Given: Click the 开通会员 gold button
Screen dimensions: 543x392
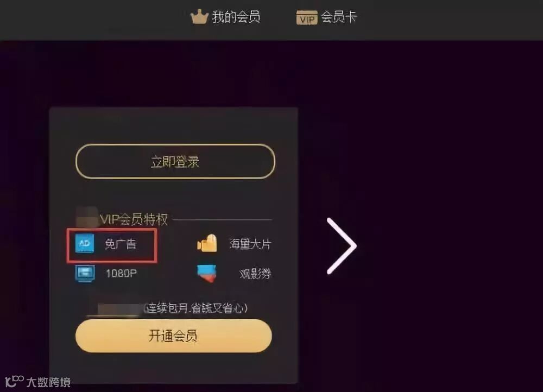Looking at the screenshot, I should pos(174,336).
